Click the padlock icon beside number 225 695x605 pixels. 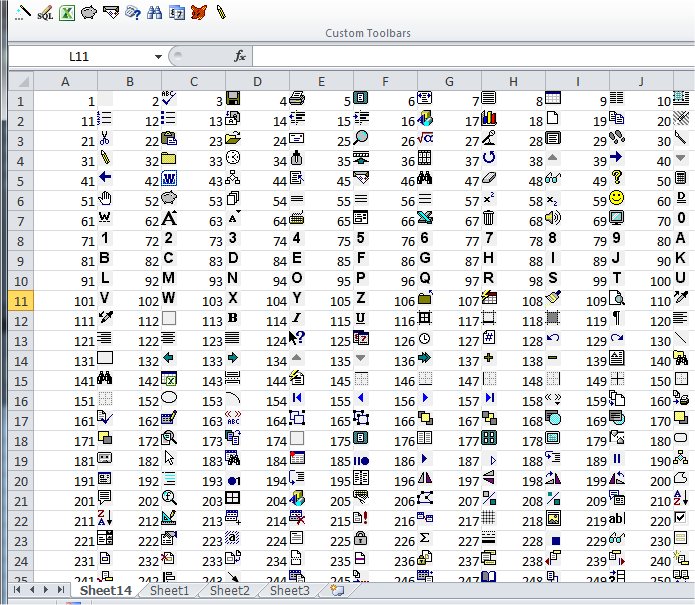[x=361, y=538]
